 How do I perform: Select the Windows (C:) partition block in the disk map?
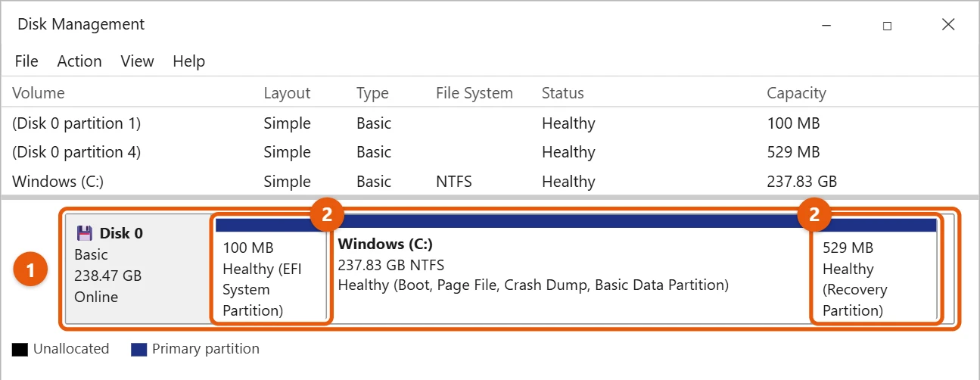(x=571, y=269)
